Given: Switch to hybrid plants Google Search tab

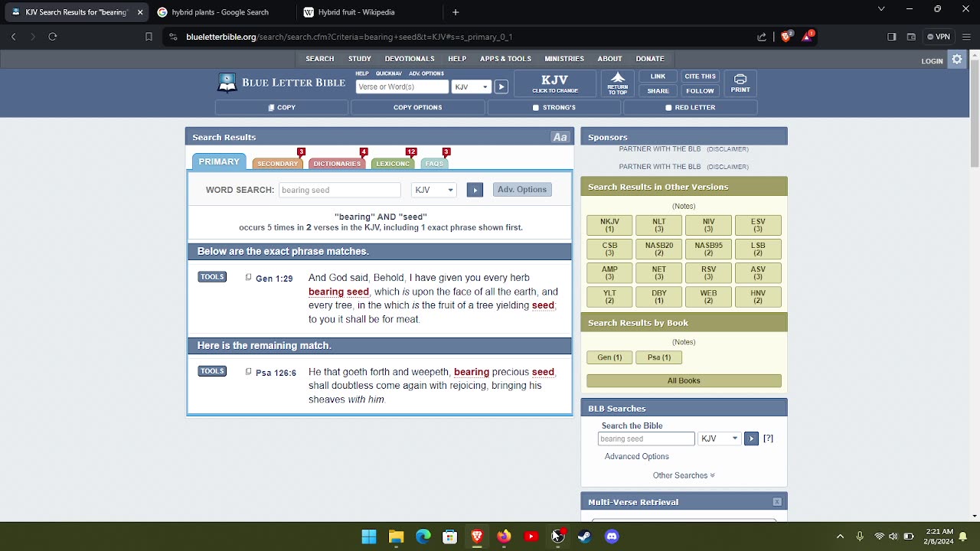Looking at the screenshot, I should pyautogui.click(x=220, y=12).
